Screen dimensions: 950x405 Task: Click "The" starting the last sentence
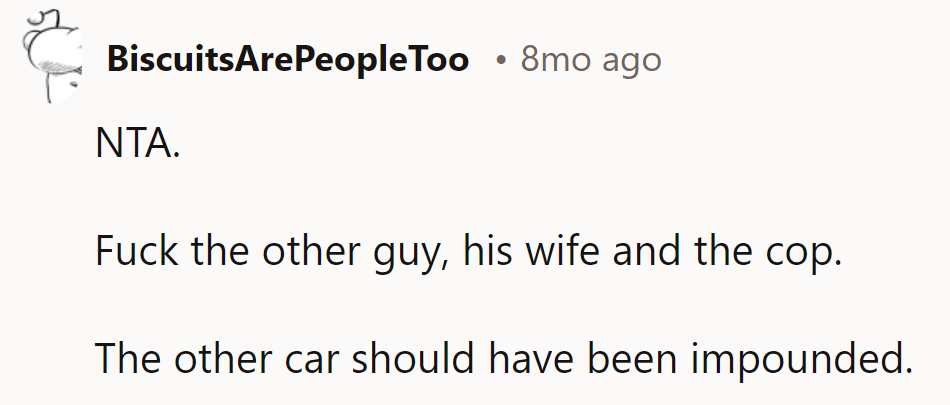pyautogui.click(x=125, y=357)
